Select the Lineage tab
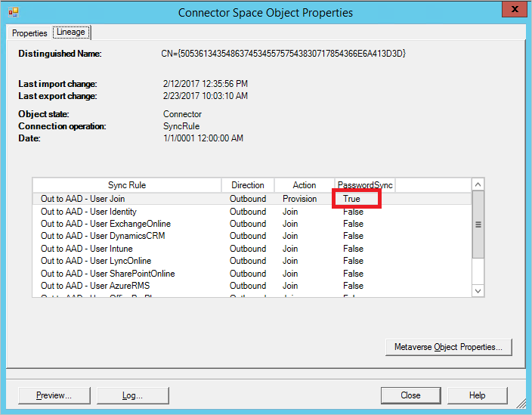 (71, 33)
